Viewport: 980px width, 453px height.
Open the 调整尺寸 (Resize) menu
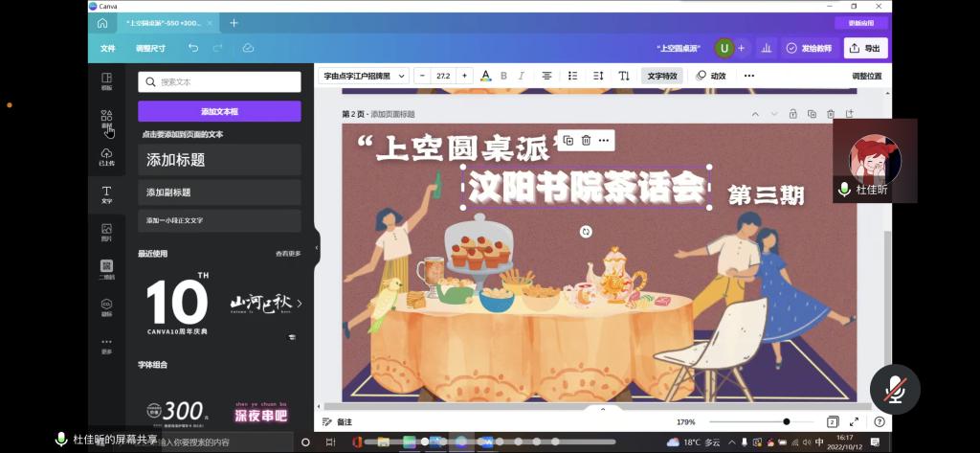click(150, 48)
